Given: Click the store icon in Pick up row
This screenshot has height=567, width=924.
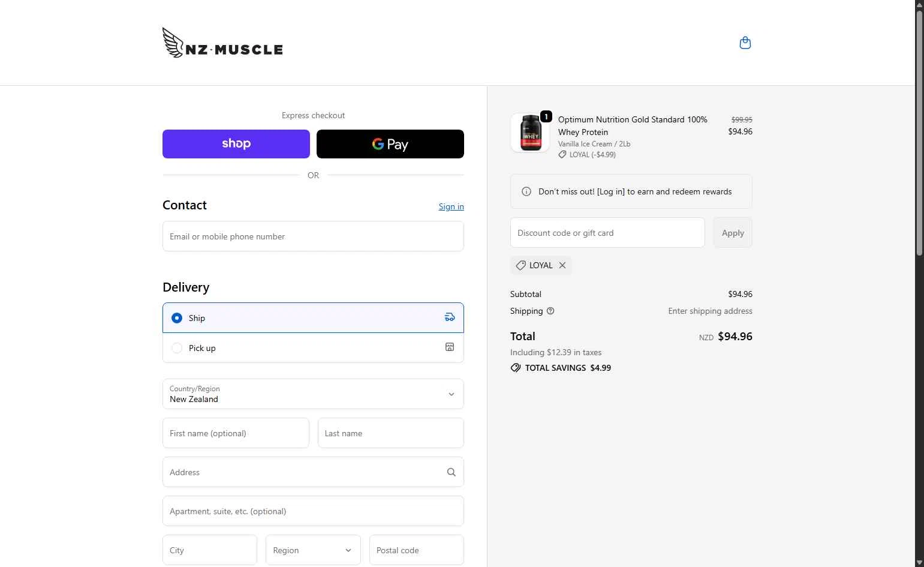Looking at the screenshot, I should click(450, 347).
